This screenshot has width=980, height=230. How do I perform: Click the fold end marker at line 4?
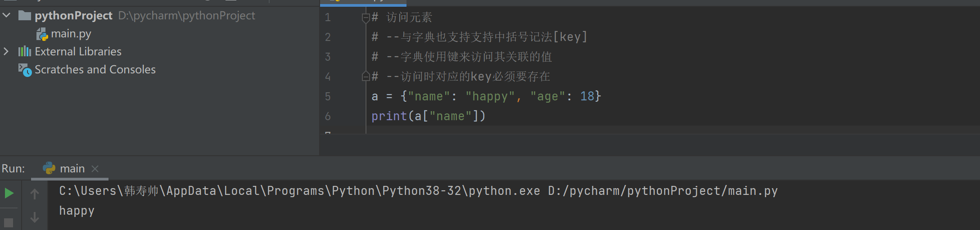[366, 77]
